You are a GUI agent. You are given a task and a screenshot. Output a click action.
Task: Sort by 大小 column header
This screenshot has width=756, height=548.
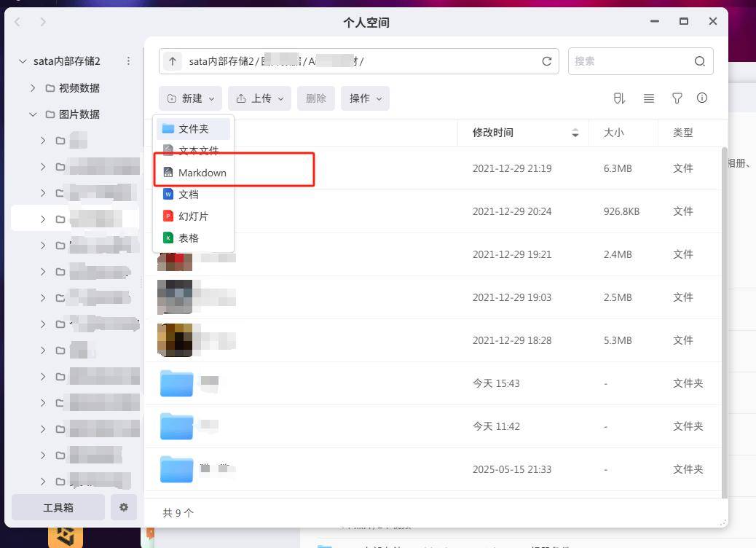[x=614, y=133]
